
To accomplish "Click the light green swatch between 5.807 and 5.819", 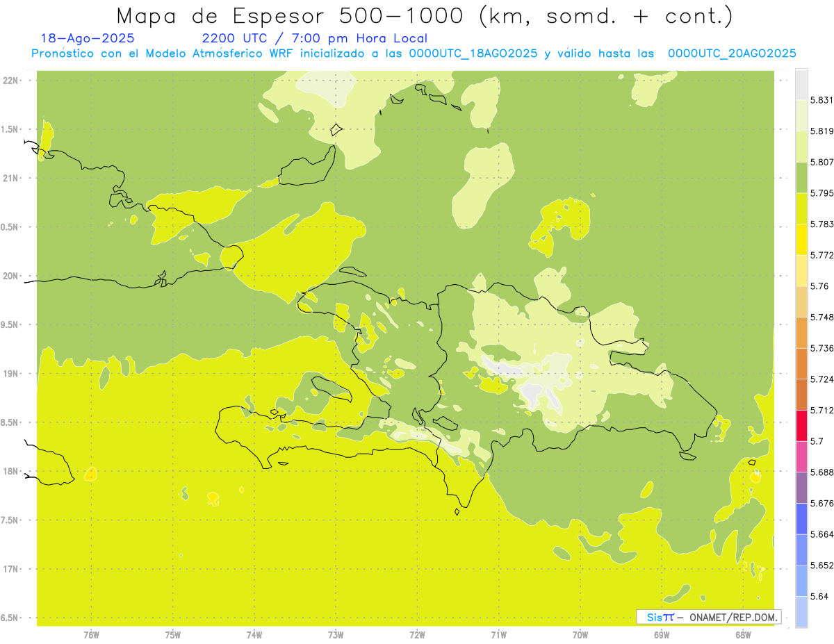I will point(801,146).
